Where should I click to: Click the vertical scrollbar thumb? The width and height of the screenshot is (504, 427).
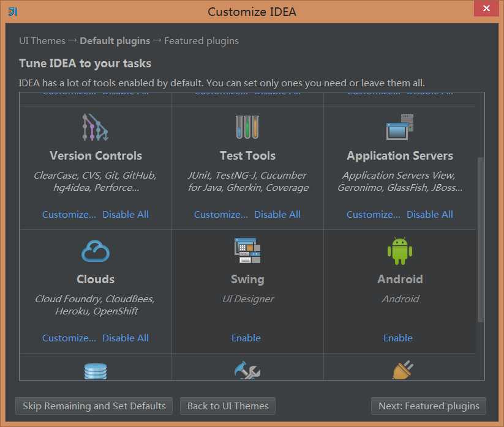click(481, 240)
